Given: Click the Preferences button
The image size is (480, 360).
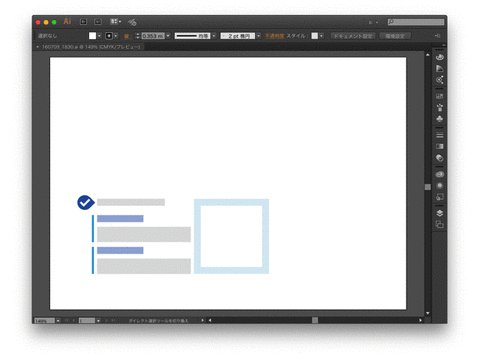Looking at the screenshot, I should [x=395, y=36].
